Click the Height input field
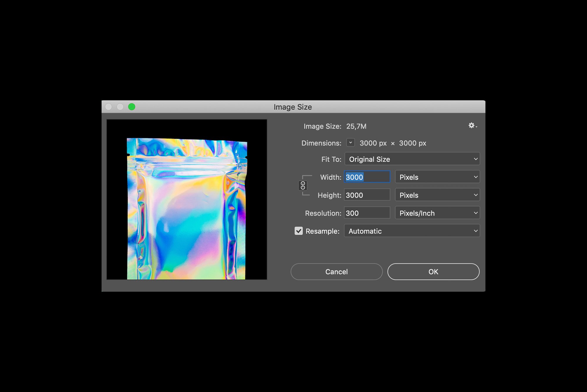 point(367,195)
